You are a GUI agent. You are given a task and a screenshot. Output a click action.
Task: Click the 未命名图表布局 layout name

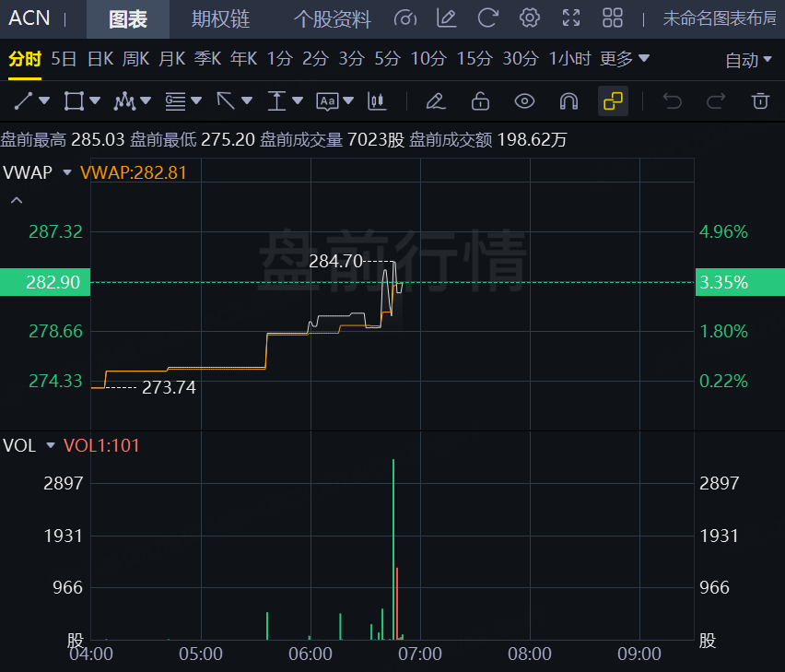point(721,18)
